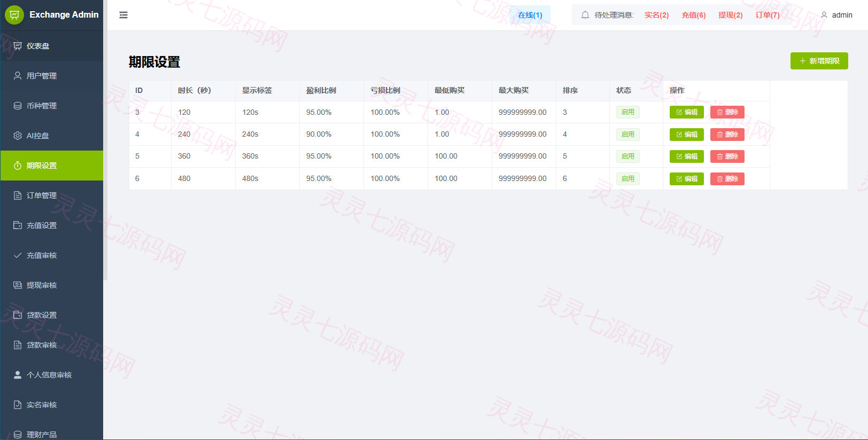Click 启用 status tag in 240s row

(x=627, y=135)
